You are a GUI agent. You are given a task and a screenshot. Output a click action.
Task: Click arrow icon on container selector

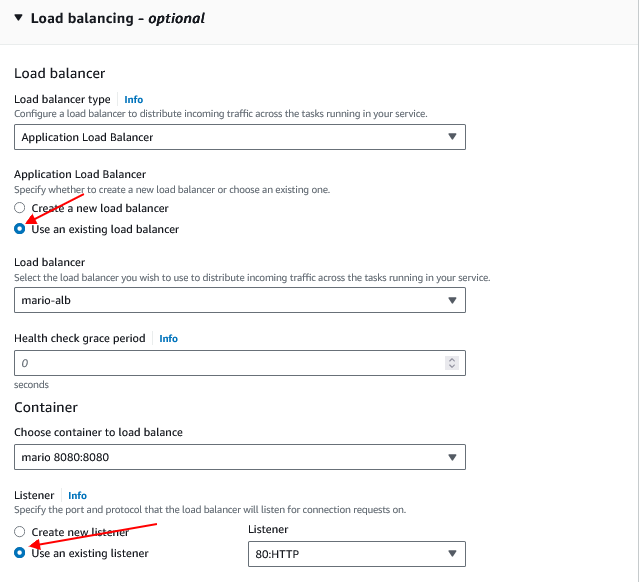tap(452, 457)
